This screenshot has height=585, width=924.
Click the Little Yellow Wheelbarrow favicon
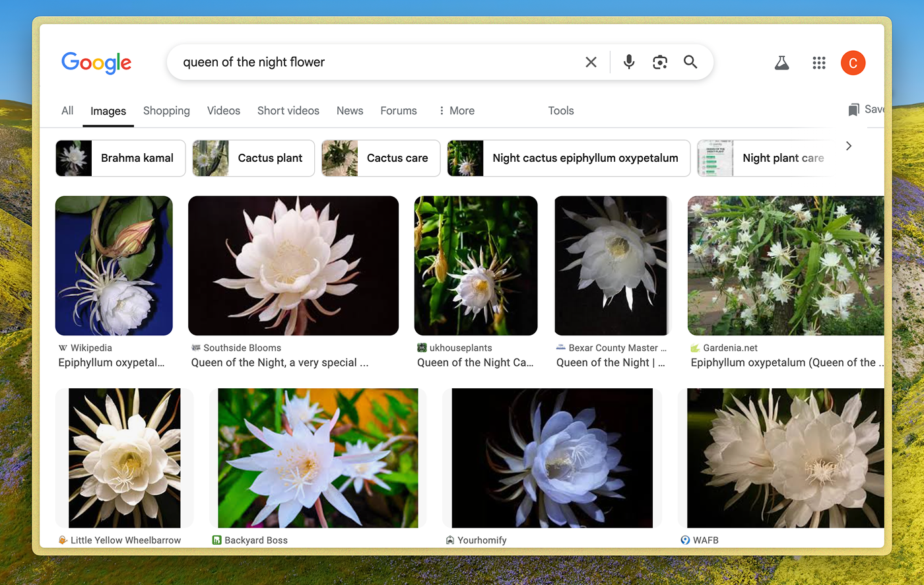pos(63,540)
